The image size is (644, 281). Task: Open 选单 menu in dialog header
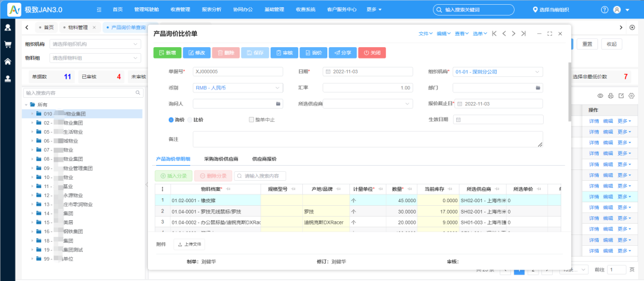tap(479, 33)
